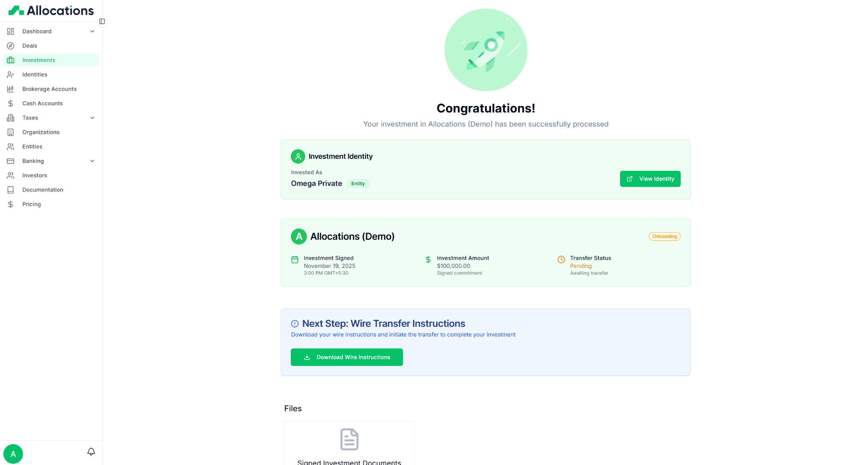Toggle the sidebar collapse icon

(102, 22)
